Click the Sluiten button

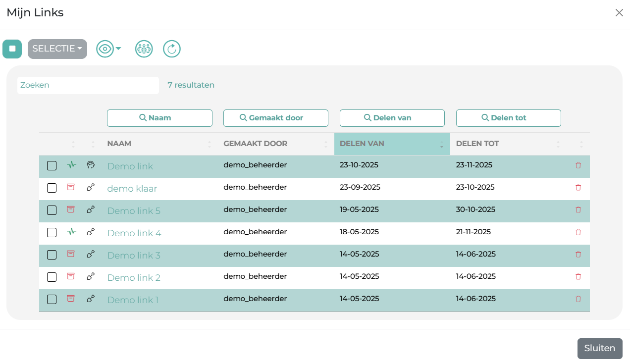[x=599, y=348]
